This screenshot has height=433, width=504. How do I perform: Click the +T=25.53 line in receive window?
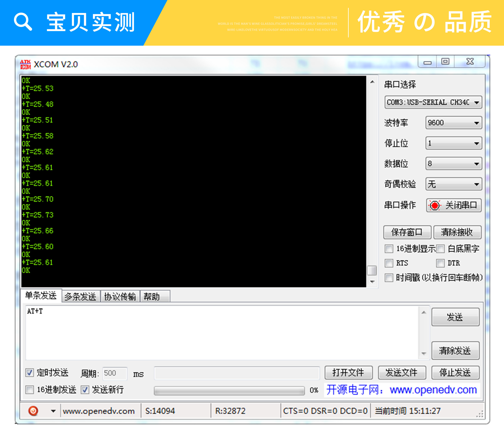click(37, 89)
